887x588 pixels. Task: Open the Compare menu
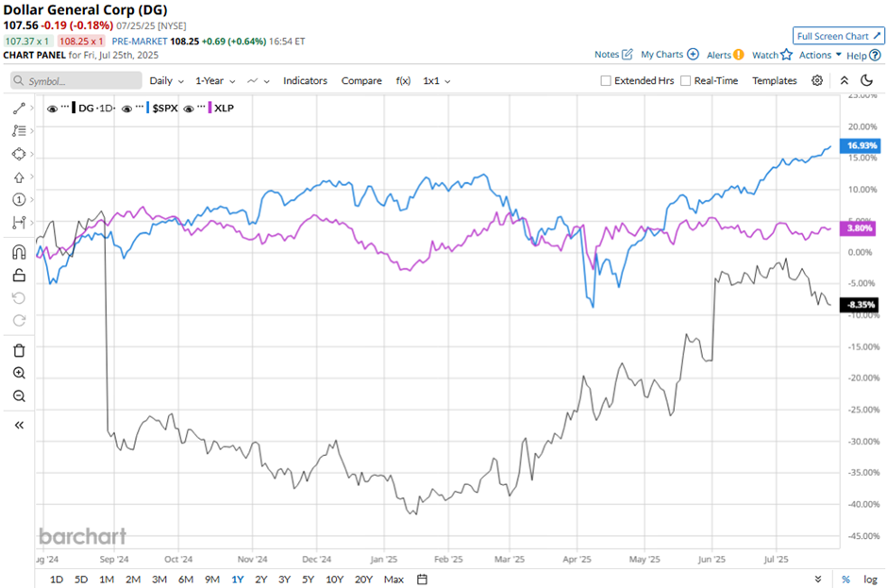tap(361, 80)
